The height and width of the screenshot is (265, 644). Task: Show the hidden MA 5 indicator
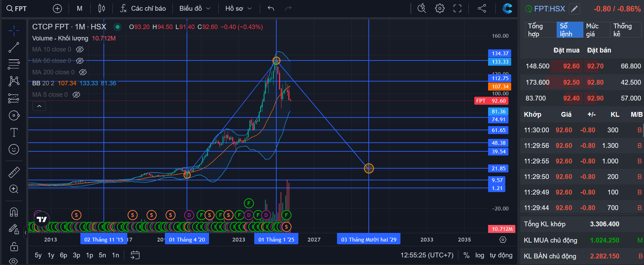click(x=77, y=95)
